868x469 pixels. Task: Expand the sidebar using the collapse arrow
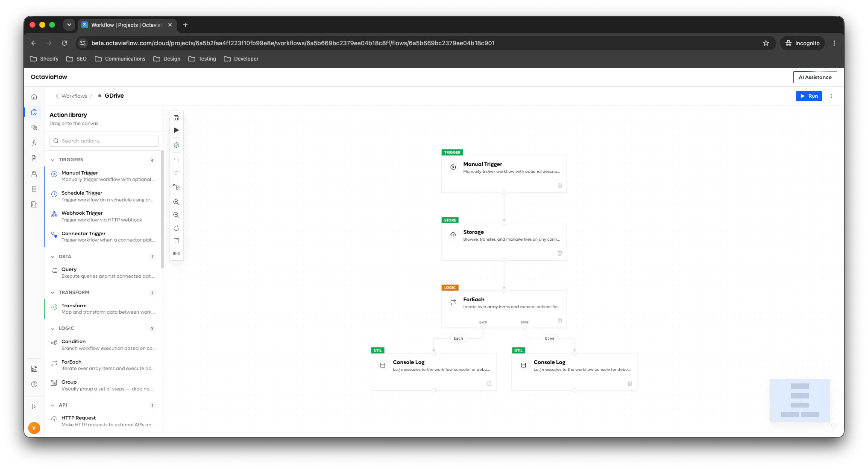tap(34, 407)
